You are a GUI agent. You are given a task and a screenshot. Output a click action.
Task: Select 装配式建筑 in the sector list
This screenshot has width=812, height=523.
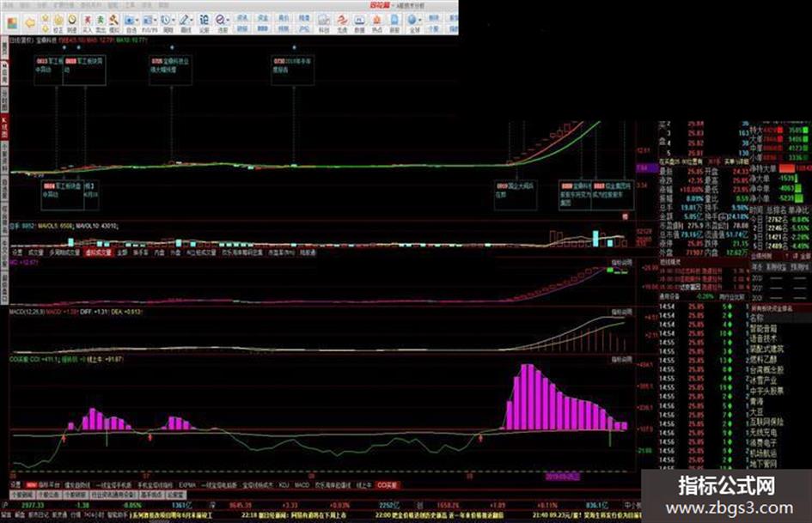(x=767, y=349)
